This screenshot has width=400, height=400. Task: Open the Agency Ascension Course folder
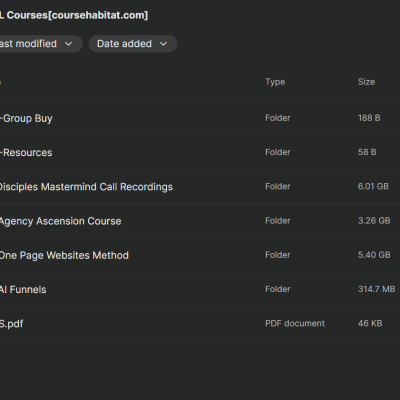click(61, 221)
